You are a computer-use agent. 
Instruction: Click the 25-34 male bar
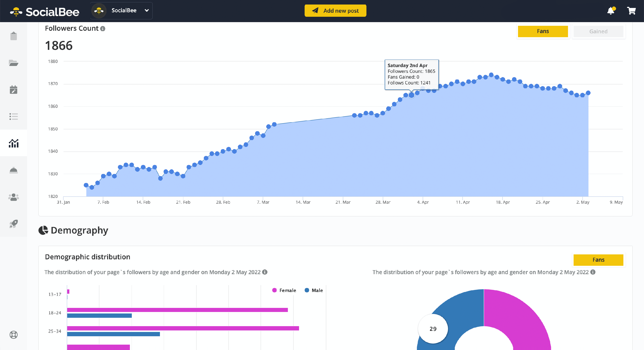pos(114,334)
